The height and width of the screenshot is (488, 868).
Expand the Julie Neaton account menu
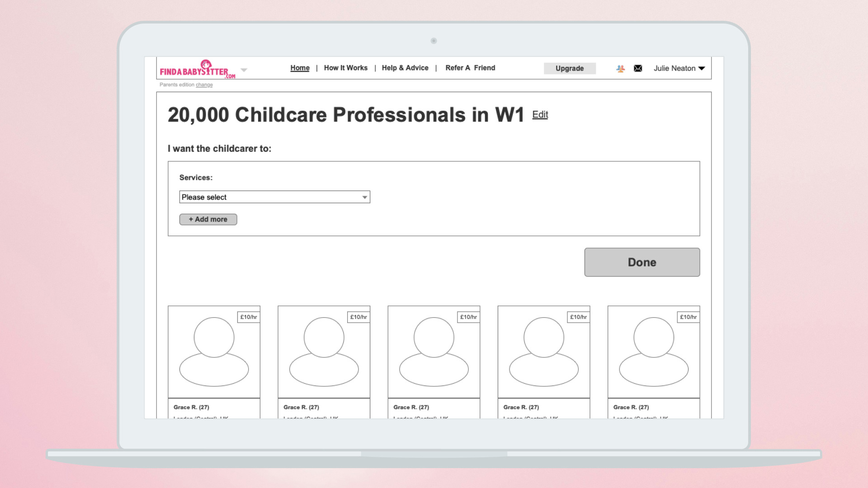pyautogui.click(x=679, y=69)
